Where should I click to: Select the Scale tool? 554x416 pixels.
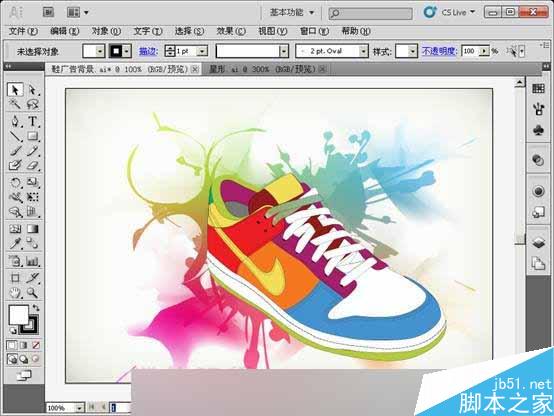coord(33,182)
